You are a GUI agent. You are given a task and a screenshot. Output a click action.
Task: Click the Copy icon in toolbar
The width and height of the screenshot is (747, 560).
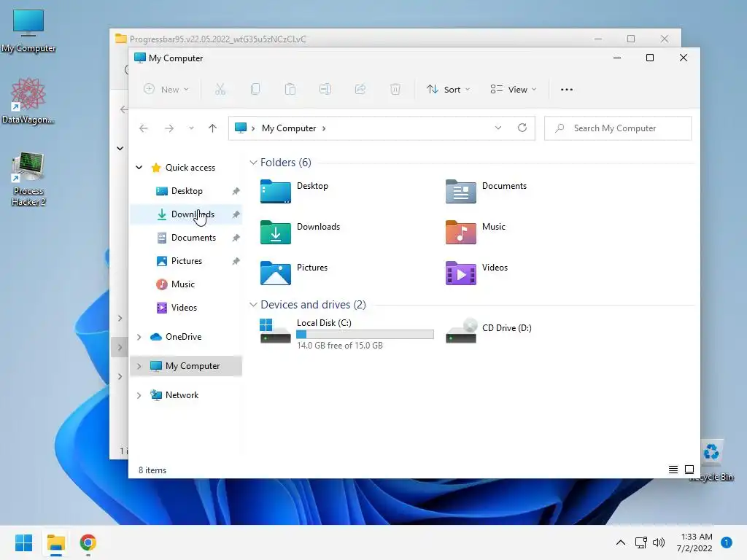[255, 89]
